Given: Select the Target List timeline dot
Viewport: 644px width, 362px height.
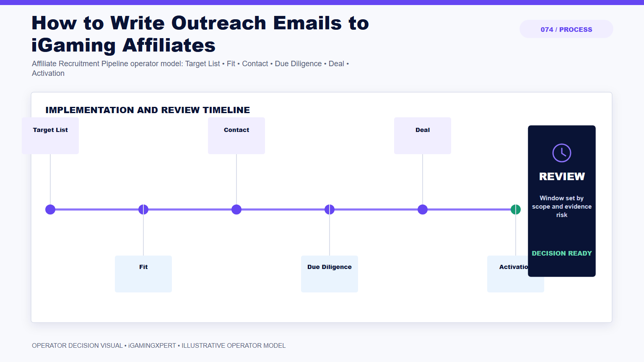Looking at the screenshot, I should 50,209.
